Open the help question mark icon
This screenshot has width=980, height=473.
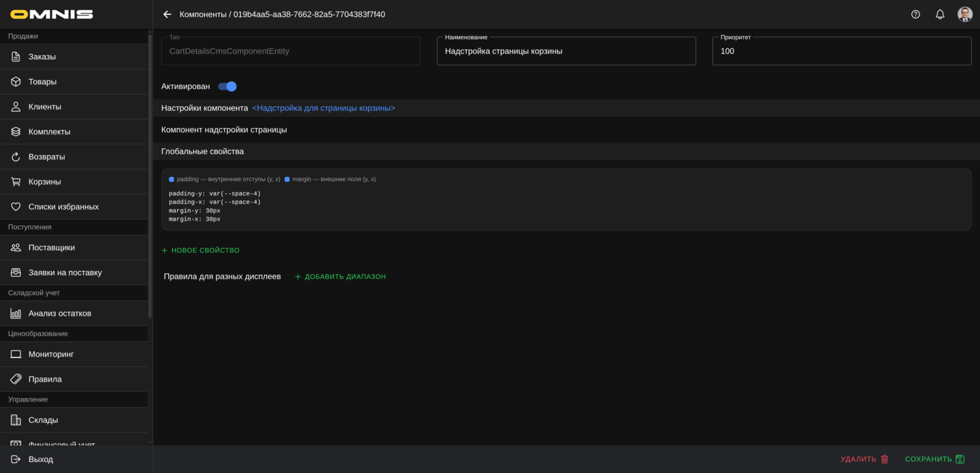click(x=915, y=14)
